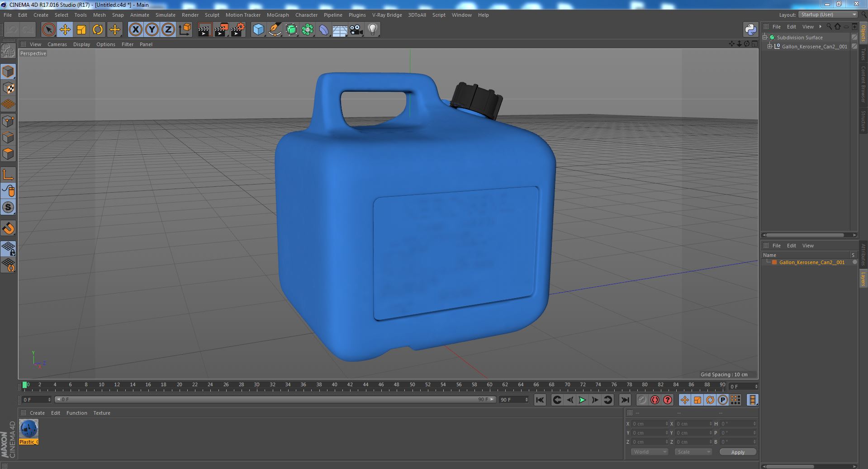The height and width of the screenshot is (469, 868).
Task: Click the Apply button
Action: point(738,452)
